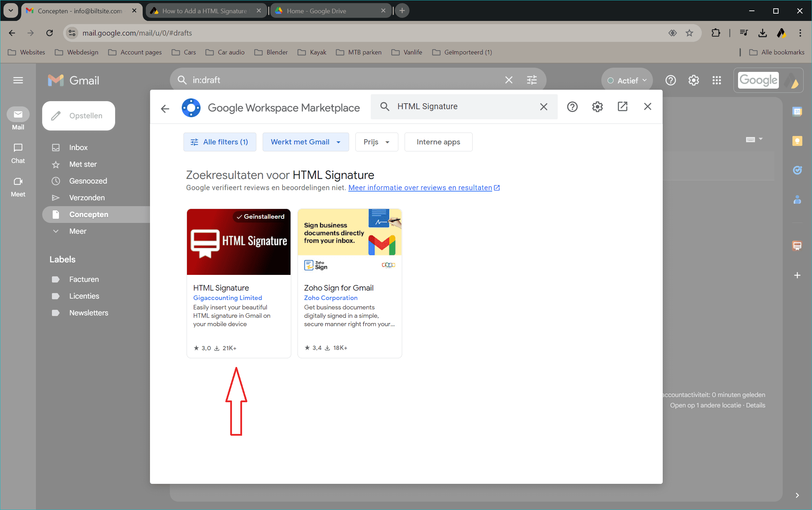812x510 pixels.
Task: Open the Chrome three-dot menu
Action: [x=800, y=33]
